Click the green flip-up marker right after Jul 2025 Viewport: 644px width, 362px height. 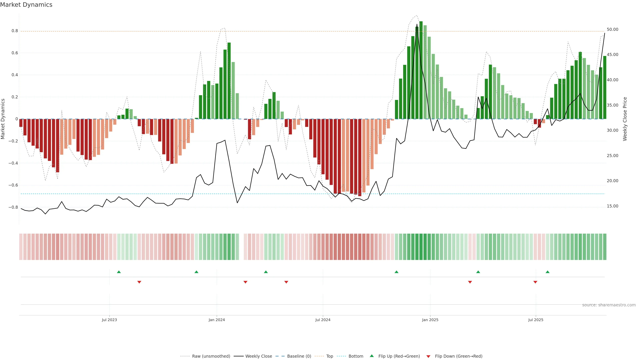548,272
